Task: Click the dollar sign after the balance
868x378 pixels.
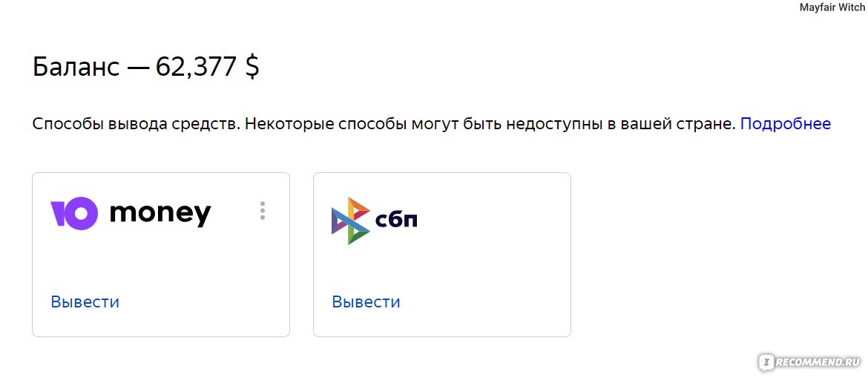Action: (252, 68)
